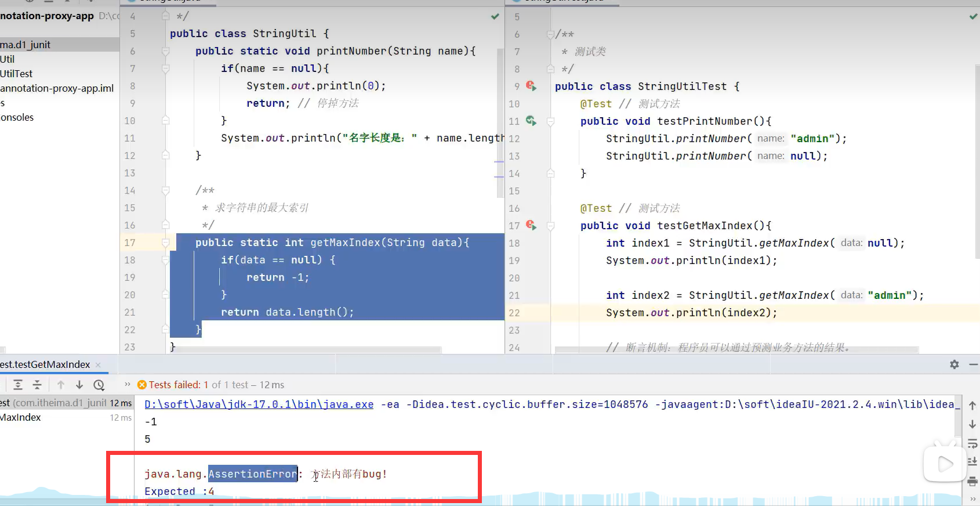Click highlighted AssertionError text in console
The image size is (980, 506).
point(253,474)
